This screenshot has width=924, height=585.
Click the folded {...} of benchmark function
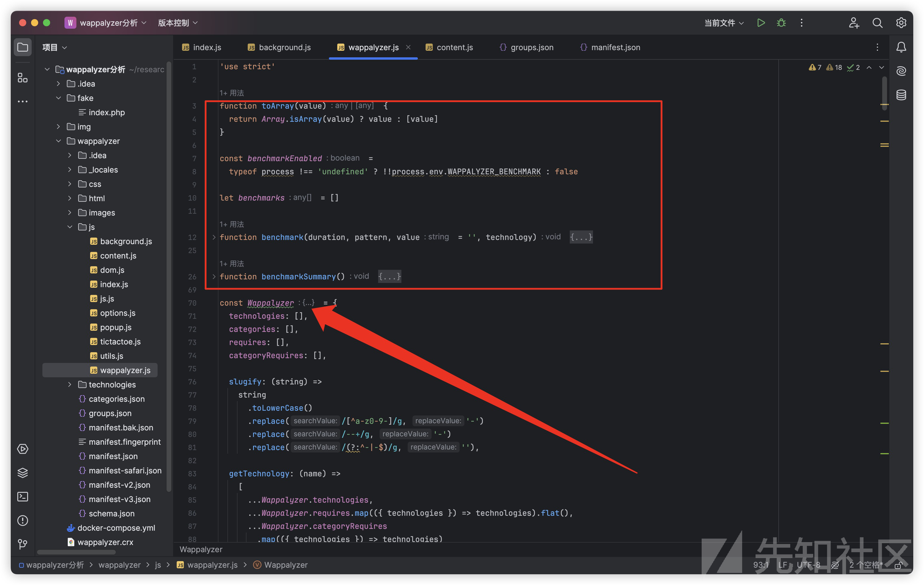tap(581, 237)
